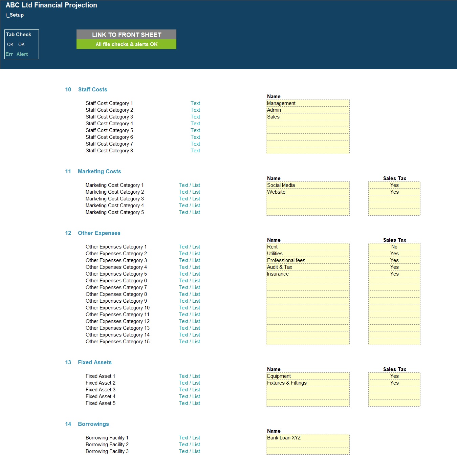457x476 pixels.
Task: Open Sales Tax dropdown for Website
Action: pos(394,192)
